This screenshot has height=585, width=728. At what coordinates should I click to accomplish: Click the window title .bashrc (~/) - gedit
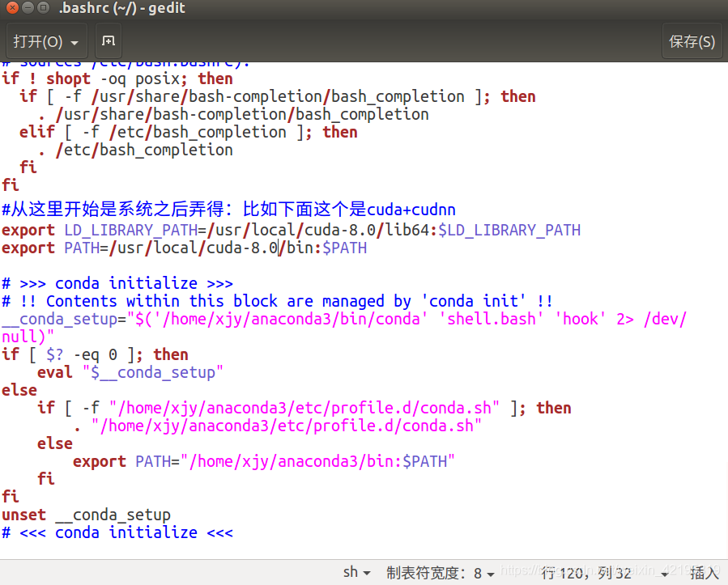[122, 8]
